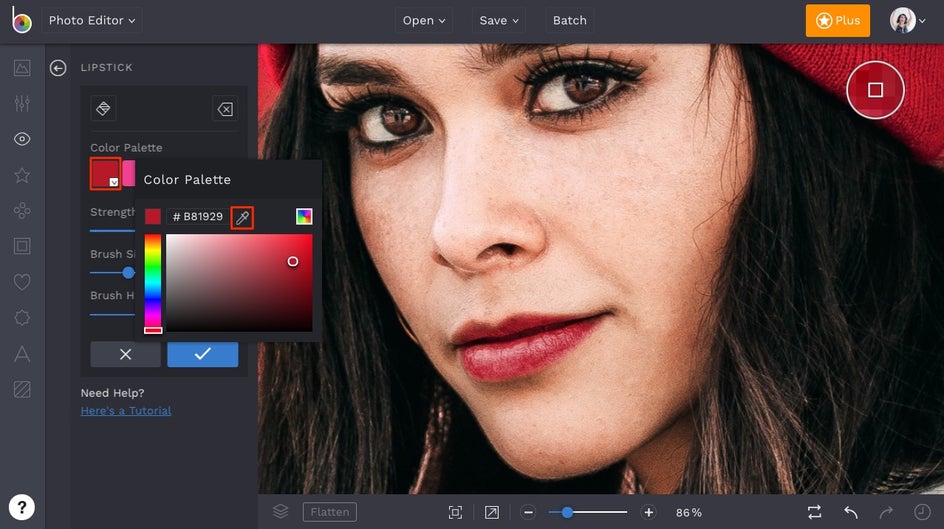Click the hex code field B81929
944x529 pixels.
pyautogui.click(x=197, y=217)
